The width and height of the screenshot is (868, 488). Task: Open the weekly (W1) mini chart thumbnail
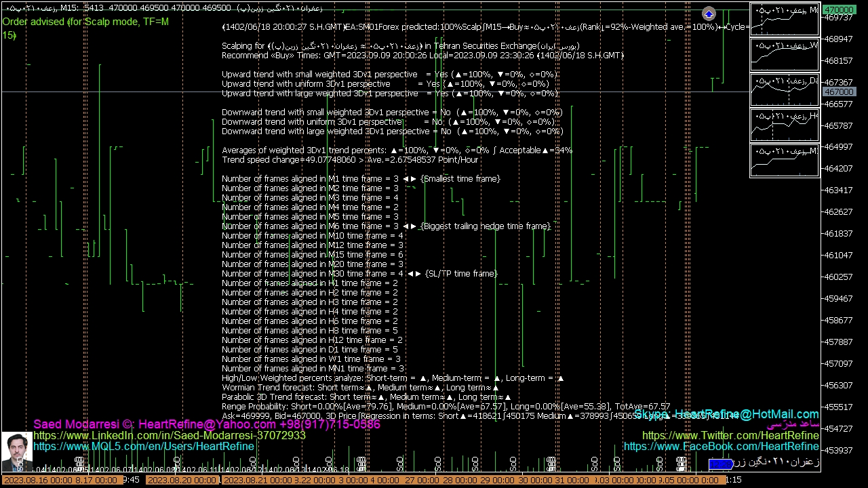785,55
